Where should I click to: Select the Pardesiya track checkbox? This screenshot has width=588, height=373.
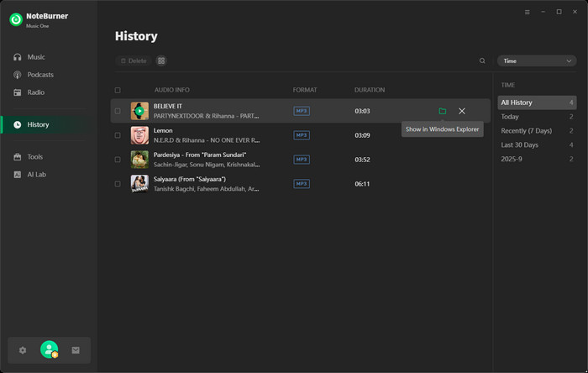point(118,159)
